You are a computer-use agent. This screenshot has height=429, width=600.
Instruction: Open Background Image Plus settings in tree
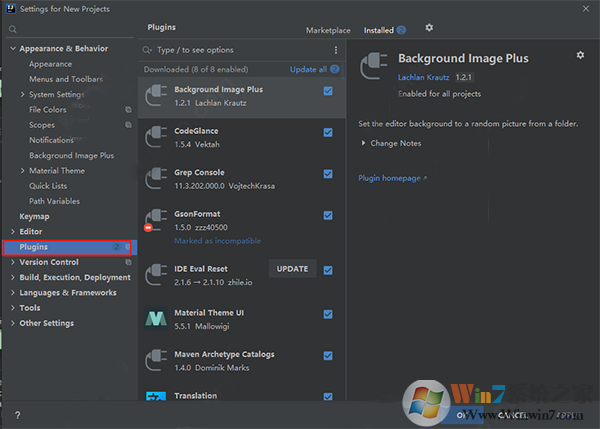pyautogui.click(x=70, y=155)
